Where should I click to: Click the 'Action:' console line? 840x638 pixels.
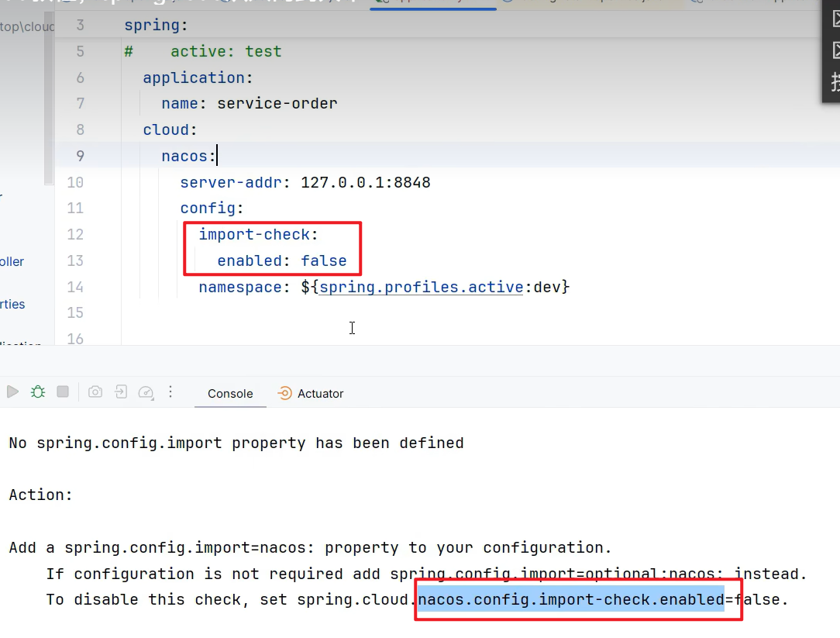[41, 495]
